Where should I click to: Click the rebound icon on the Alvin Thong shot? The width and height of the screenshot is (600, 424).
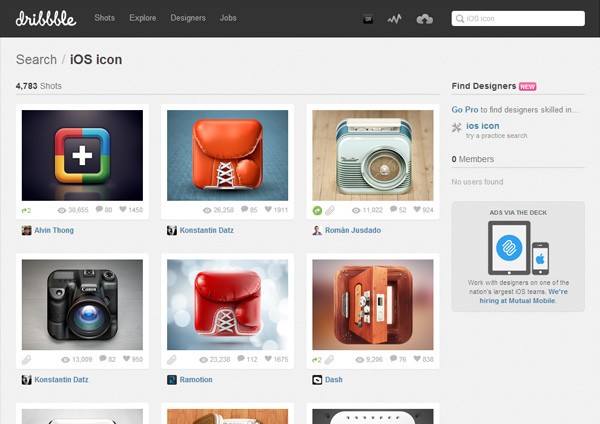point(26,210)
